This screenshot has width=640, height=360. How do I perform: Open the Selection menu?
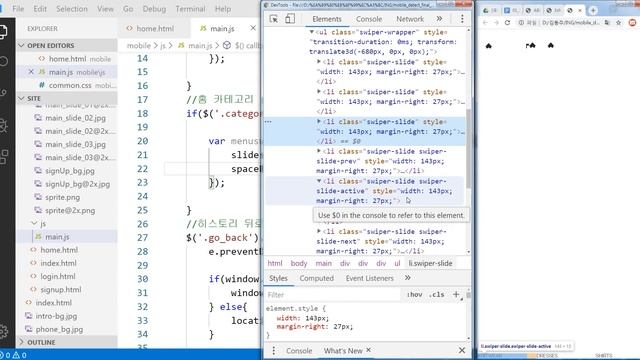point(72,9)
